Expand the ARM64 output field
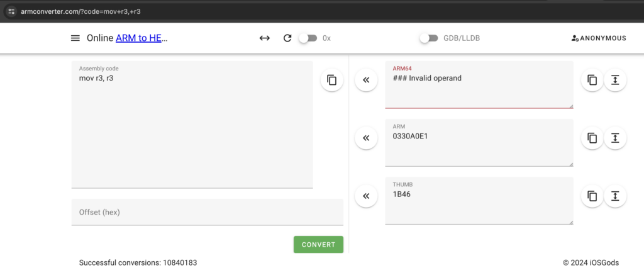The image size is (644, 275). 615,80
